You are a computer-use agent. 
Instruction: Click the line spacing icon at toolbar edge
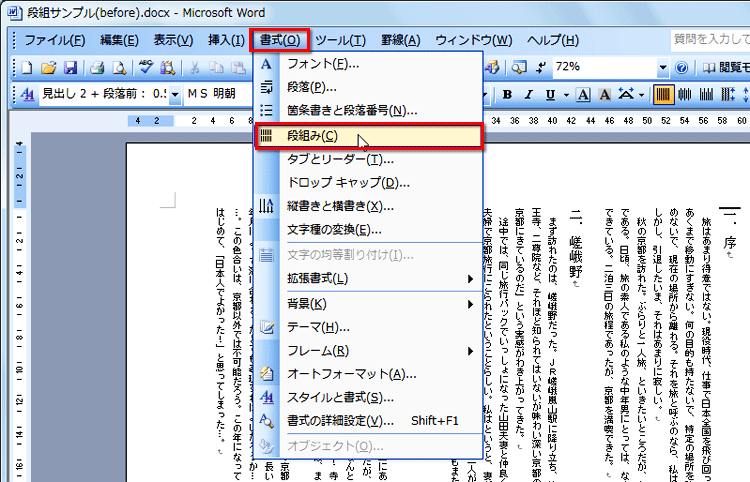tap(746, 94)
